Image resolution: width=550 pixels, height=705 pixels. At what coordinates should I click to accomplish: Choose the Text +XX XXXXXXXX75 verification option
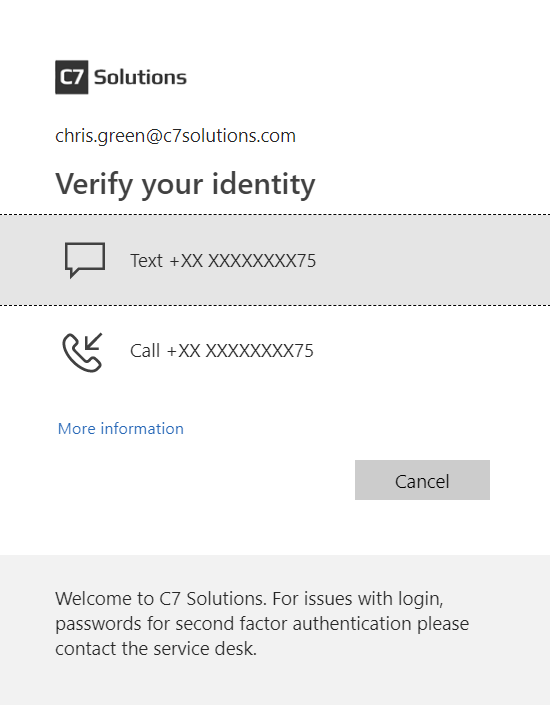tap(275, 260)
